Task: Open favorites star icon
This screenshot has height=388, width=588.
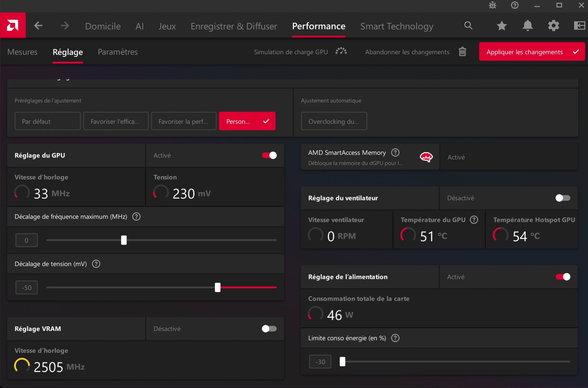Action: point(502,26)
